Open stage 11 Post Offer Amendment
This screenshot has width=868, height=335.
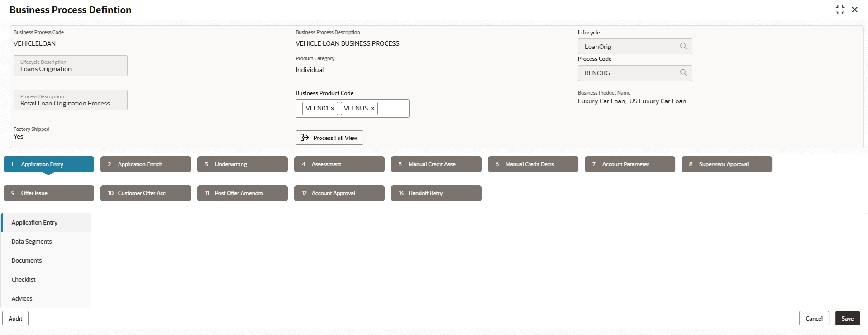(x=243, y=193)
